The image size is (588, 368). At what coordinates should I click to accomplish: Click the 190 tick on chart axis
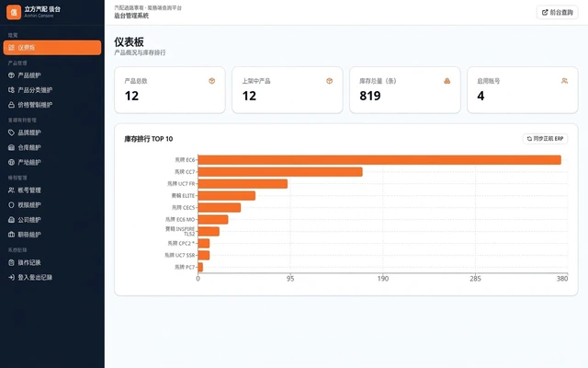[x=383, y=279]
